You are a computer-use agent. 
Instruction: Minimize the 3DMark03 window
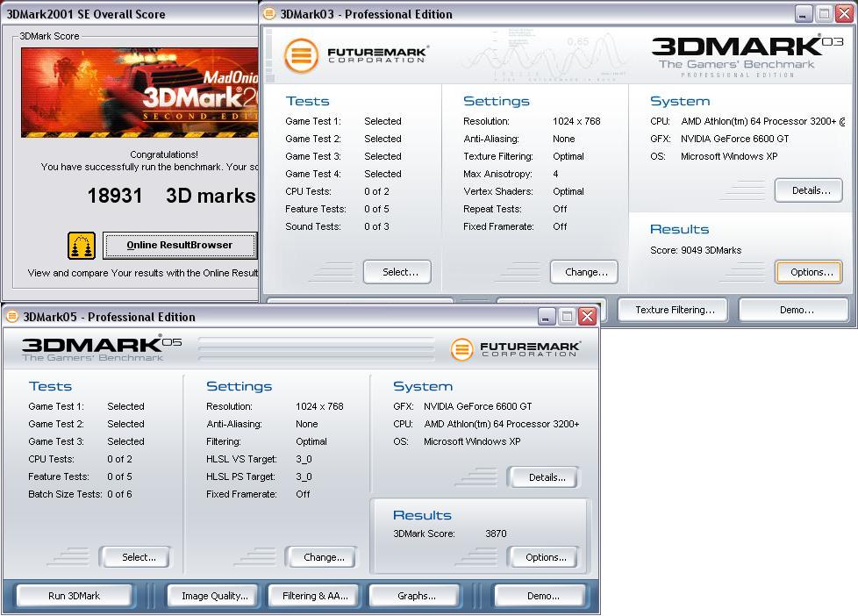(804, 14)
